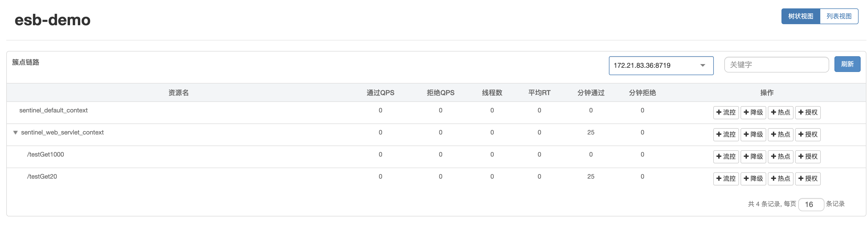Select the /testGet20 resource name
Image resolution: width=868 pixels, height=228 pixels.
[42, 177]
